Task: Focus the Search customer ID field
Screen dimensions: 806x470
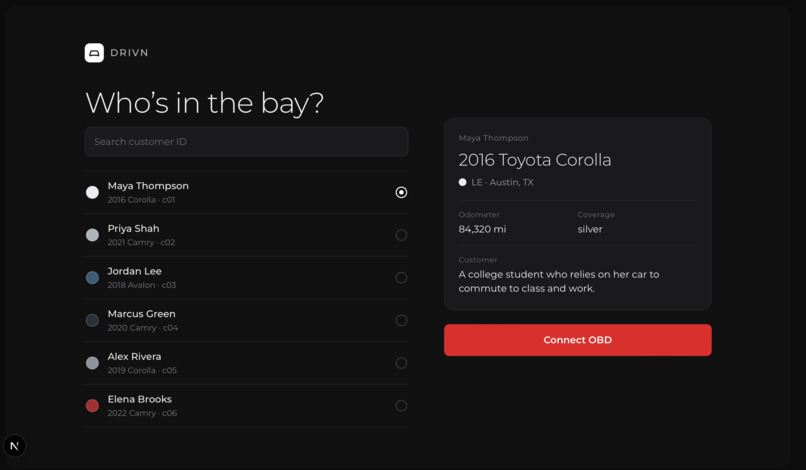Action: (x=247, y=142)
